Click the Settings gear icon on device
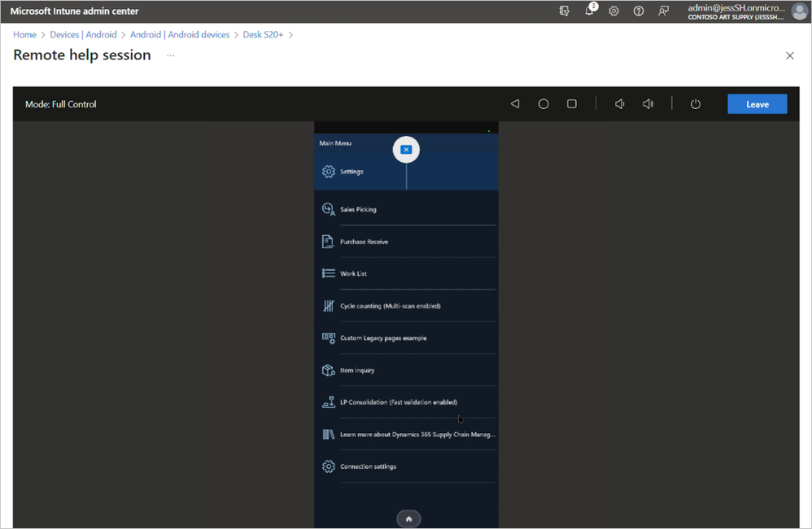The image size is (812, 529). point(329,172)
